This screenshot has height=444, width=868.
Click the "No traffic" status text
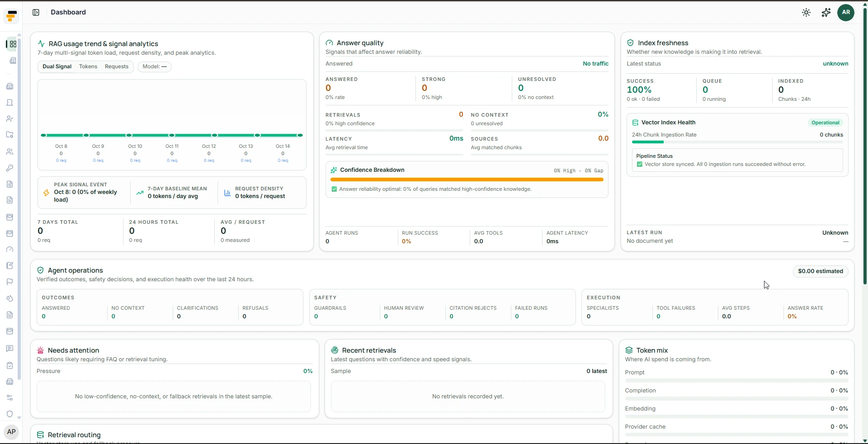[595, 64]
